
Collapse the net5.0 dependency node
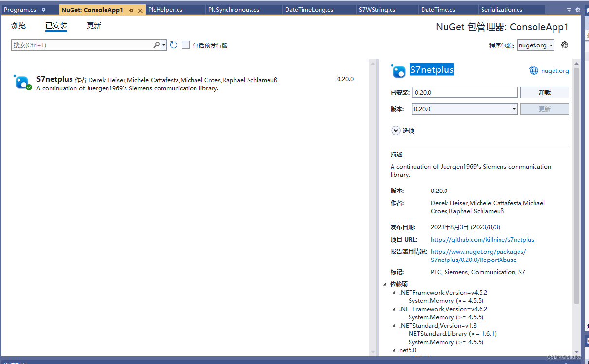394,350
